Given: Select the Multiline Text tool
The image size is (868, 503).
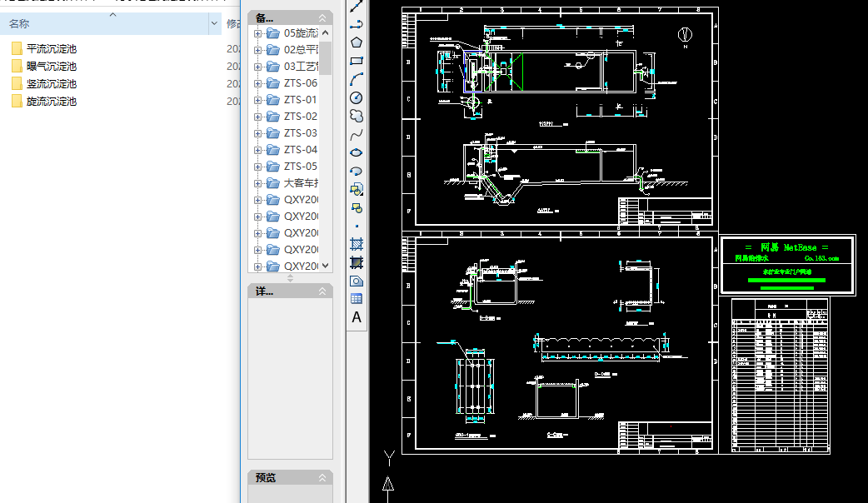Looking at the screenshot, I should pyautogui.click(x=357, y=317).
